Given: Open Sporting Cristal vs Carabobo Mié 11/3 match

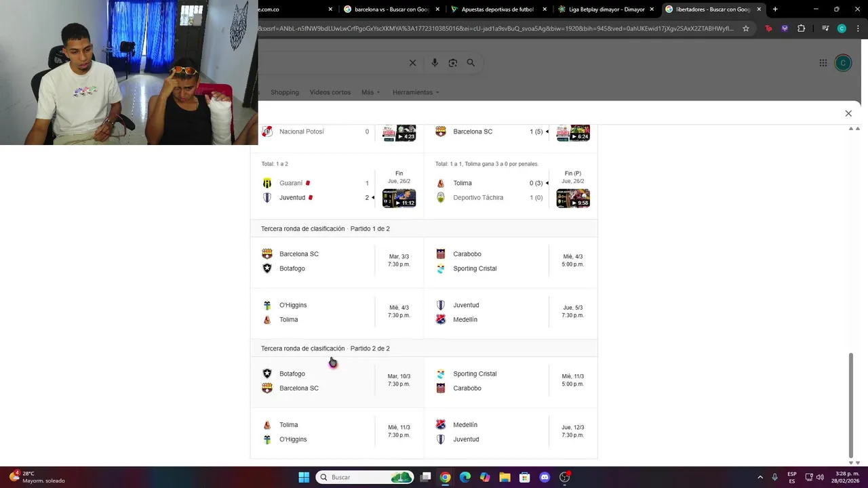Looking at the screenshot, I should [x=511, y=381].
